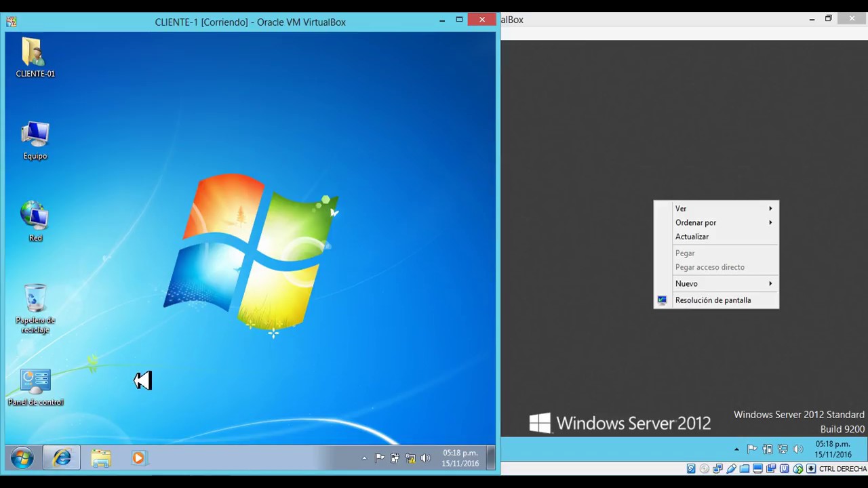Click VirtualBox display status icon
This screenshot has height=488, width=868.
tap(758, 468)
